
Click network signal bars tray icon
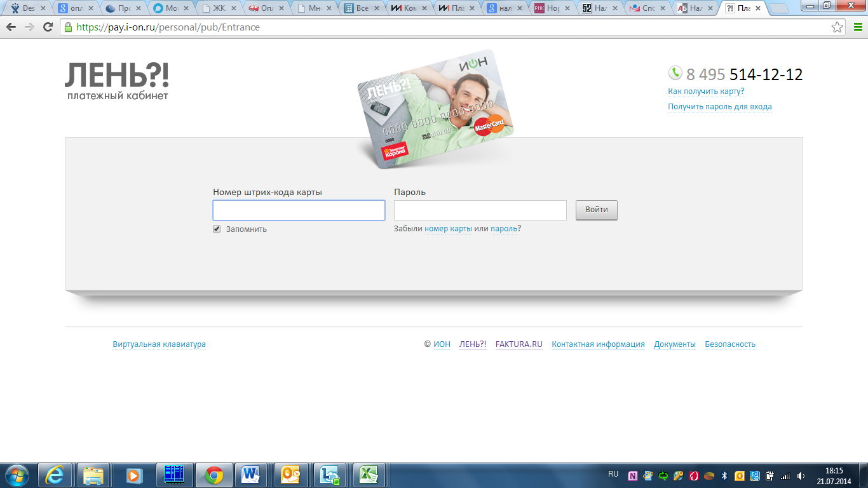point(785,475)
